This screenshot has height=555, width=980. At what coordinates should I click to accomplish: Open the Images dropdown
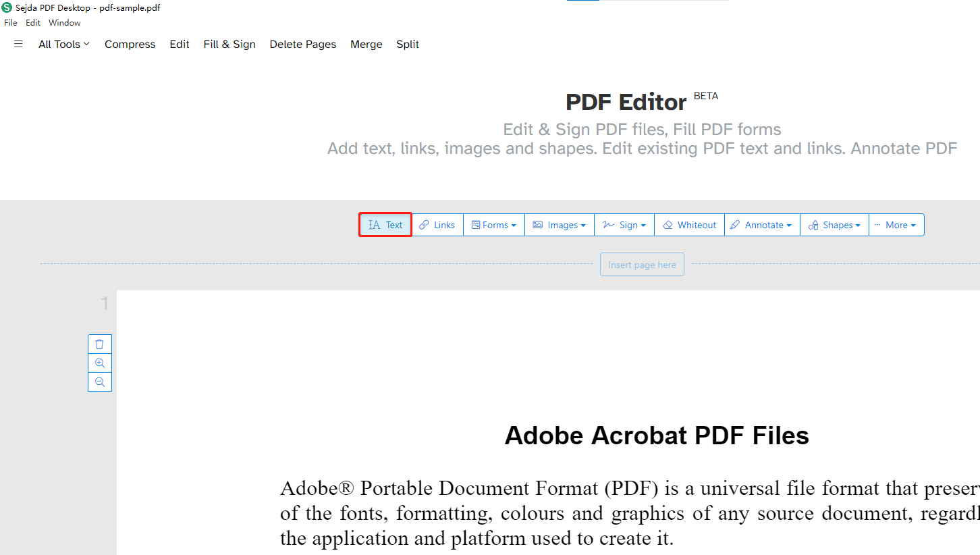560,225
